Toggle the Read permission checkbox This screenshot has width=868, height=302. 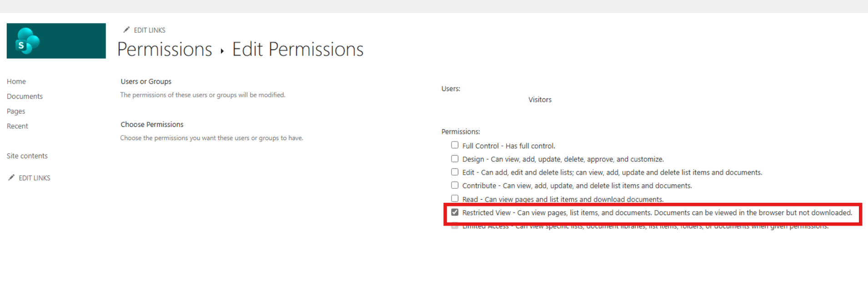click(455, 198)
